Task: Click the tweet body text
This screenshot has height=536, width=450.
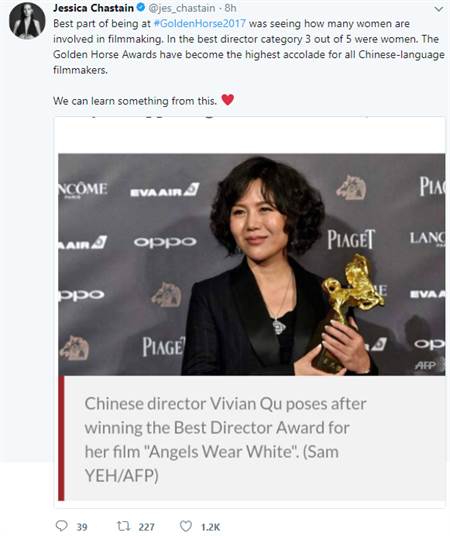Action: coord(249,46)
